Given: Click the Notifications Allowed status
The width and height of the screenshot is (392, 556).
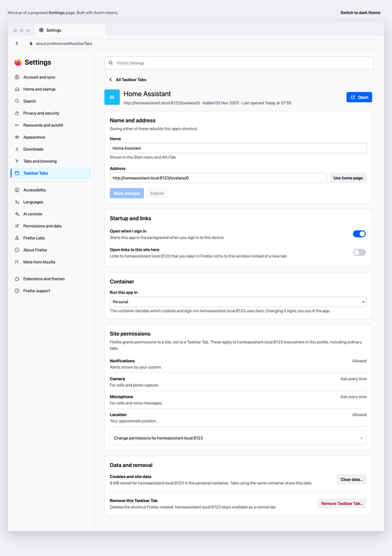Looking at the screenshot, I should (x=359, y=361).
